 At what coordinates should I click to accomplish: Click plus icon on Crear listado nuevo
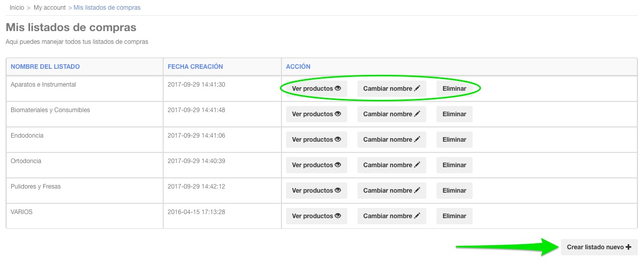628,247
